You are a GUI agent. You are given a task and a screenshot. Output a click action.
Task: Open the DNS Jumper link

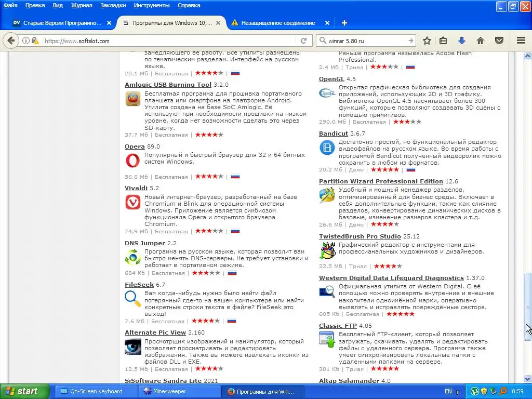[145, 243]
